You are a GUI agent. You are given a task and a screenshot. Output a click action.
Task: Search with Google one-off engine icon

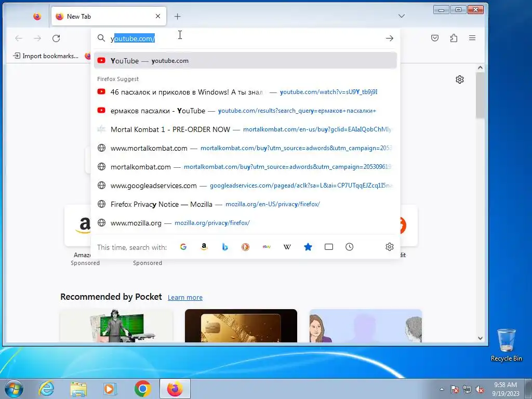click(183, 247)
